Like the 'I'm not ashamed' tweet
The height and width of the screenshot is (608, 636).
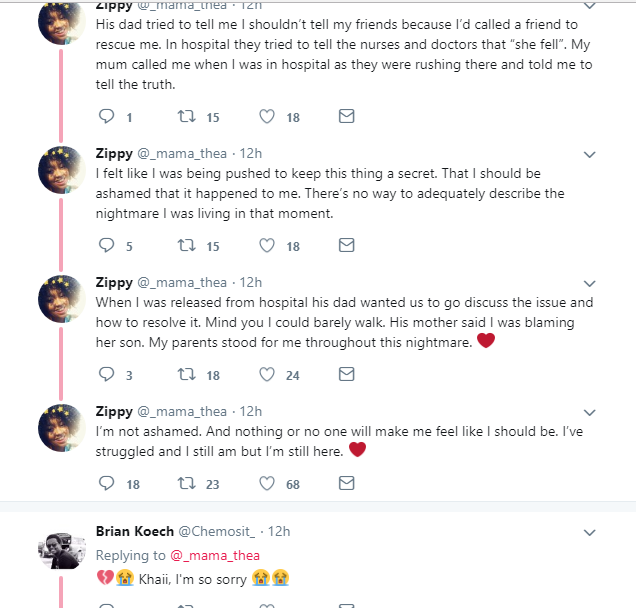(267, 483)
